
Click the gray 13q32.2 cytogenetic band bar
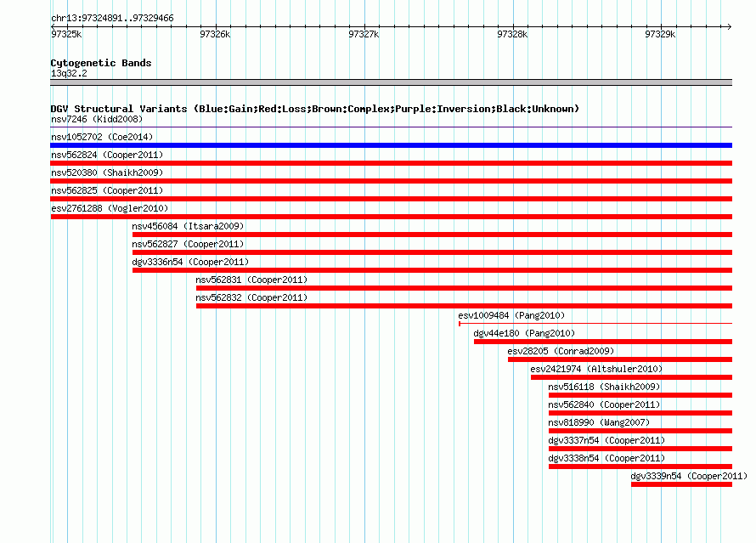click(x=391, y=82)
